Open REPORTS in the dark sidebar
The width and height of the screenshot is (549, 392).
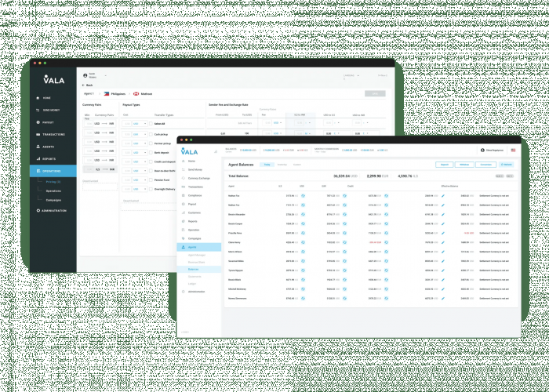[45, 159]
